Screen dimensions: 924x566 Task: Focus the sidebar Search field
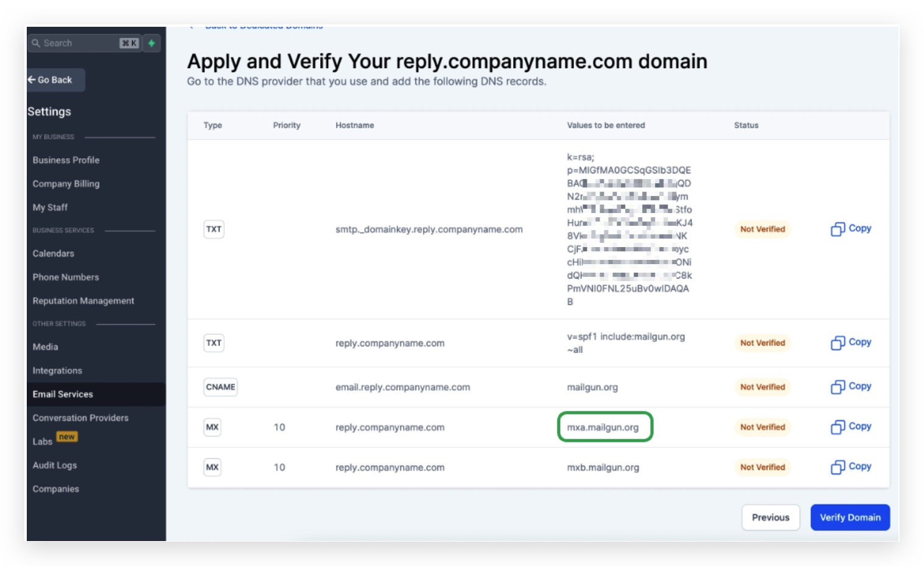(x=85, y=43)
